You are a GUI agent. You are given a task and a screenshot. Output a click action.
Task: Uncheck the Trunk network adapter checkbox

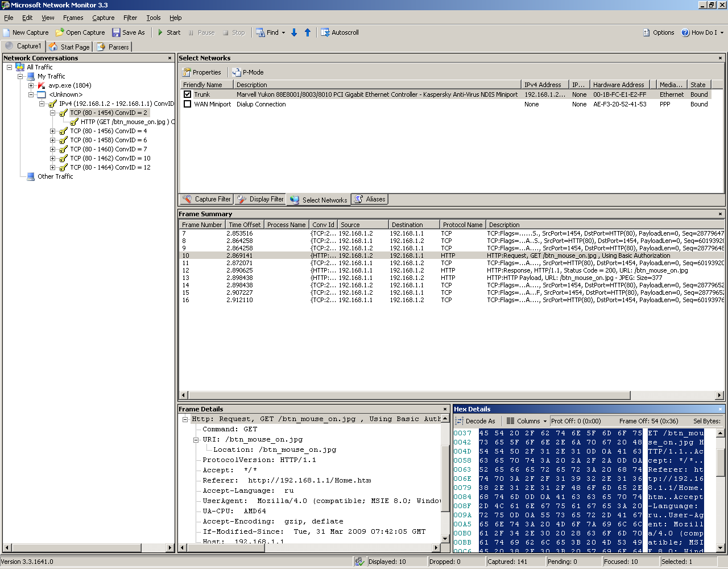click(187, 94)
